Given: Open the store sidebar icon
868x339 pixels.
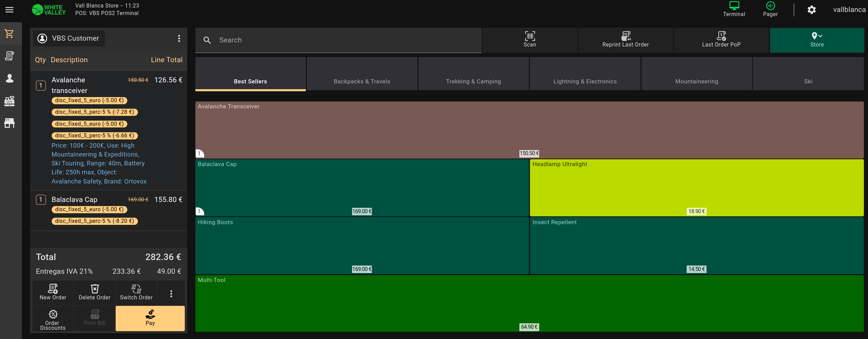Looking at the screenshot, I should [x=10, y=123].
